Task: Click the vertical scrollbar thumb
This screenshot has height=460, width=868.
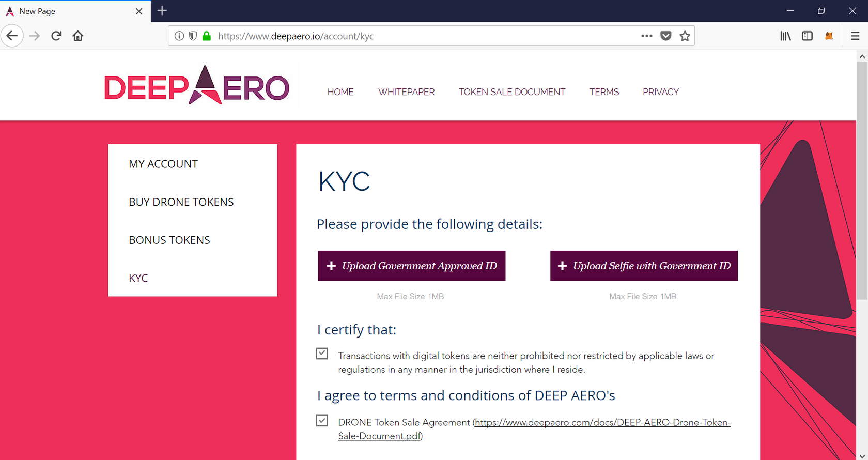Action: (x=862, y=180)
